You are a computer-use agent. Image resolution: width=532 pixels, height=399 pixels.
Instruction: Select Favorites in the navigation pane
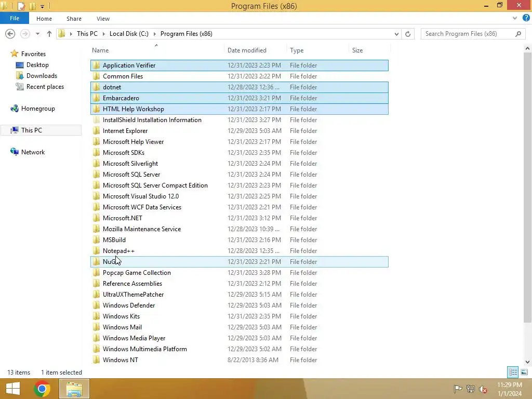pos(33,54)
